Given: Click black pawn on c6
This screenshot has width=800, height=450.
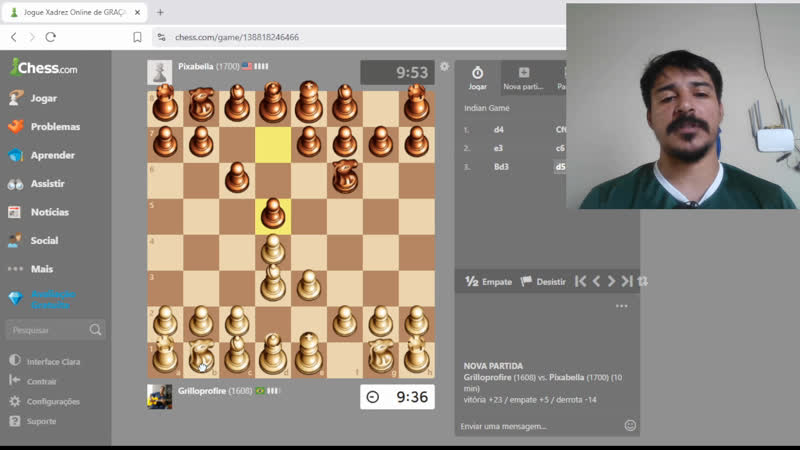Looking at the screenshot, I should coord(237,181).
